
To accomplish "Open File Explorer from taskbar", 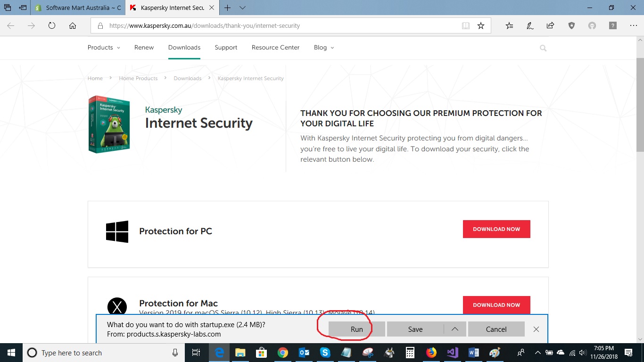I will (240, 353).
